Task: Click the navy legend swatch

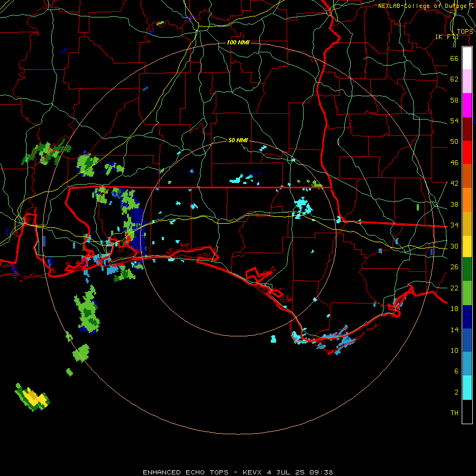Action: click(x=467, y=317)
